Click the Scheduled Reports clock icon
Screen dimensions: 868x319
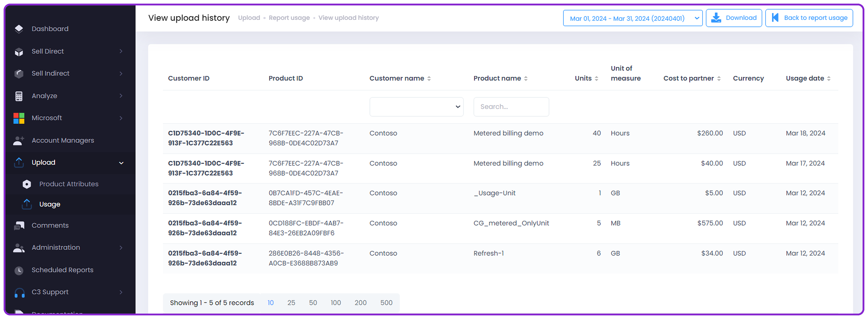click(19, 270)
